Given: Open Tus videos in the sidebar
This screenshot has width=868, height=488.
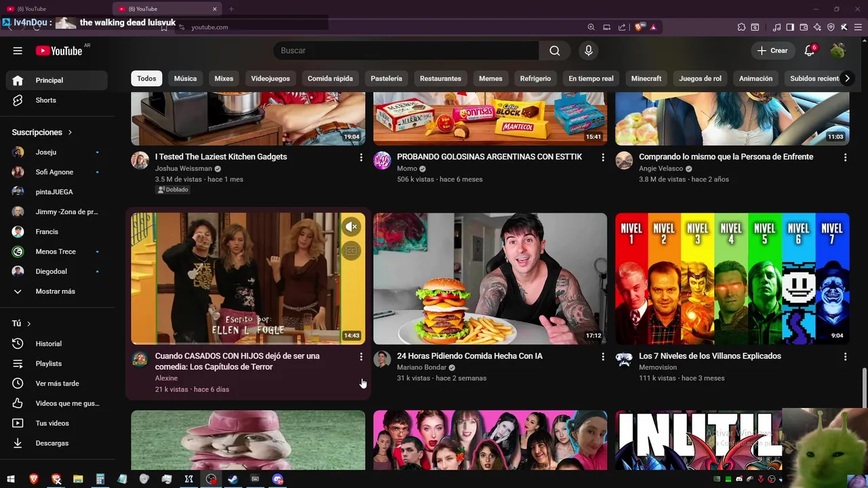Looking at the screenshot, I should [57, 424].
